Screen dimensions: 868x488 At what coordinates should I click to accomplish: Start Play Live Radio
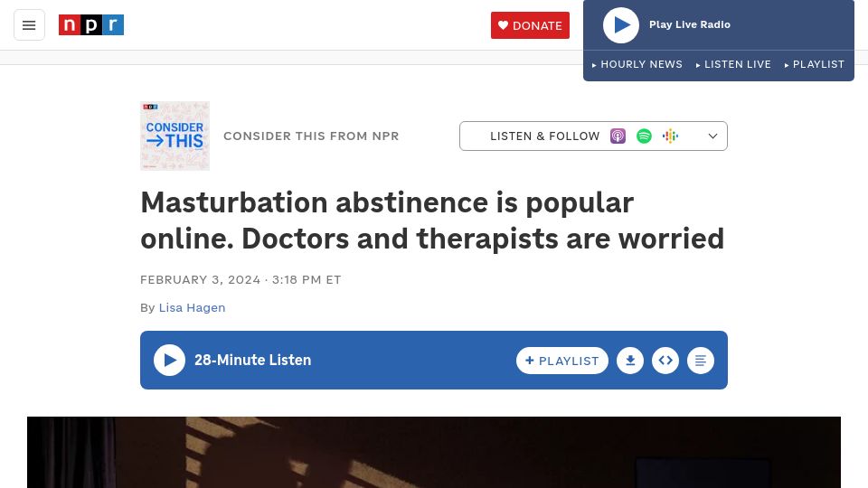click(x=620, y=25)
